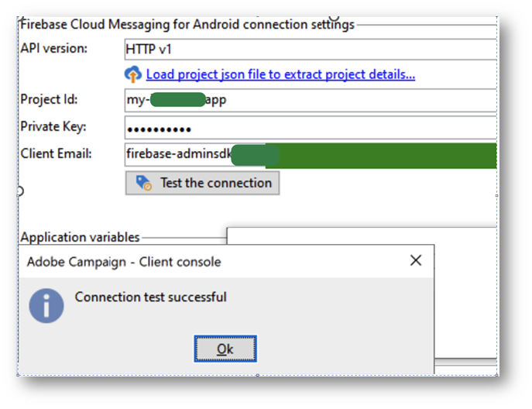532x409 pixels.
Task: Click the Application variables section label
Action: pos(81,237)
